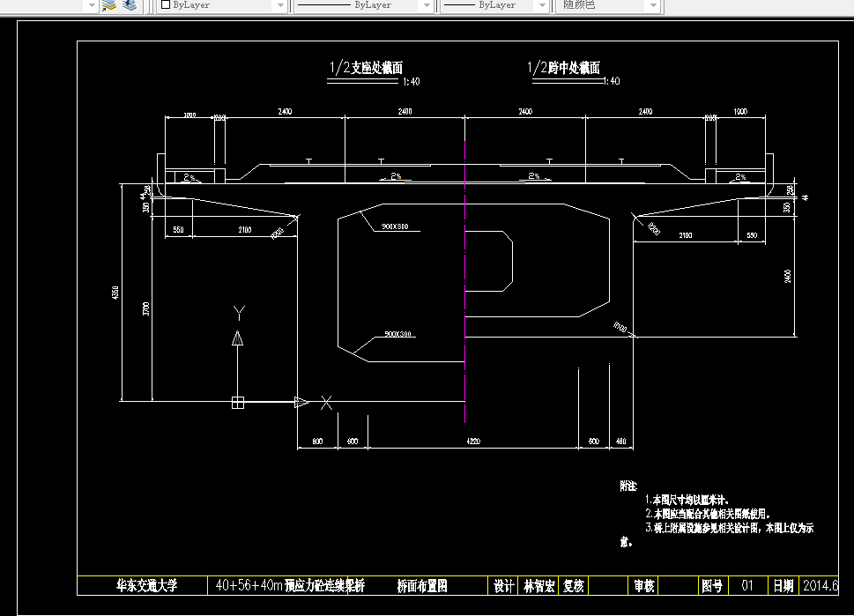Click the UCS icon X axis label
Image resolution: width=854 pixels, height=616 pixels.
pos(326,403)
